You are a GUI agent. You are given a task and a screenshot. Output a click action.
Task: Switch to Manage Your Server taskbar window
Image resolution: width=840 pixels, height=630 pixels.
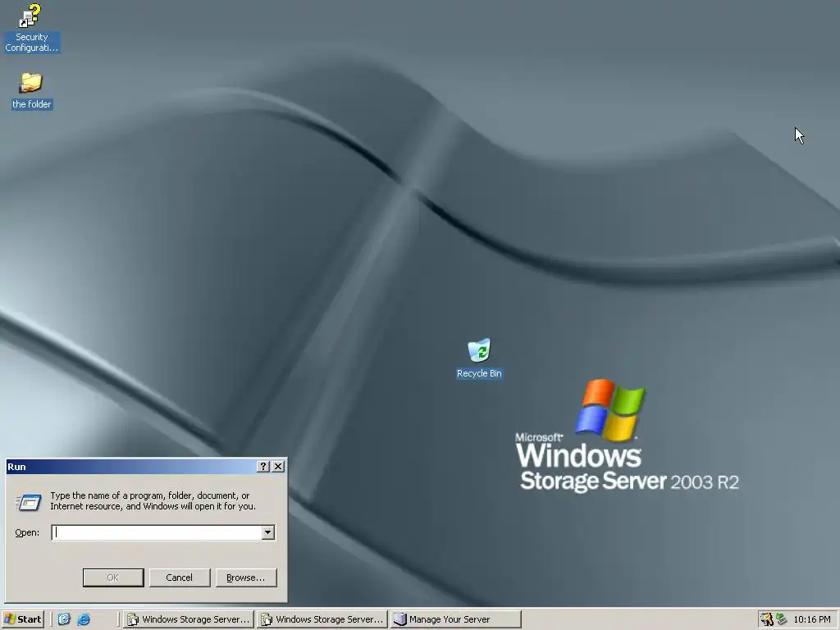coord(456,619)
